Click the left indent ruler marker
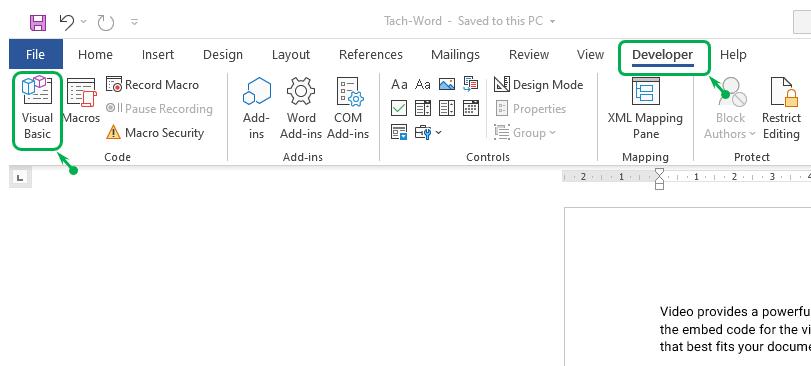 point(659,186)
